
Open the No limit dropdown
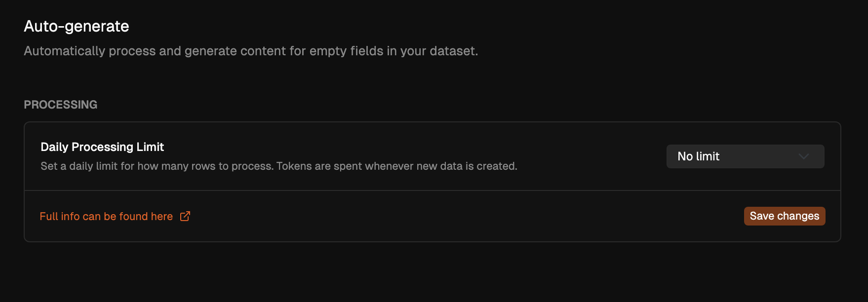(745, 156)
